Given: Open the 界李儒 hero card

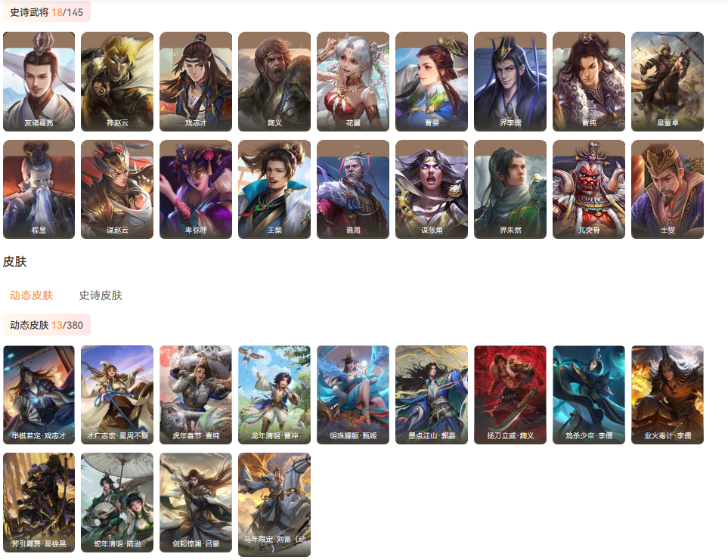Looking at the screenshot, I should click(510, 82).
